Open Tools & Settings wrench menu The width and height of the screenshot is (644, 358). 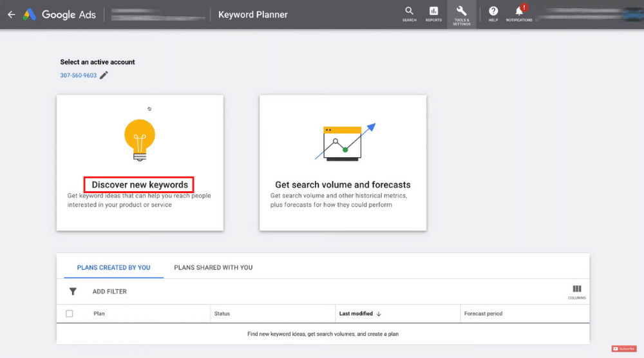click(462, 15)
